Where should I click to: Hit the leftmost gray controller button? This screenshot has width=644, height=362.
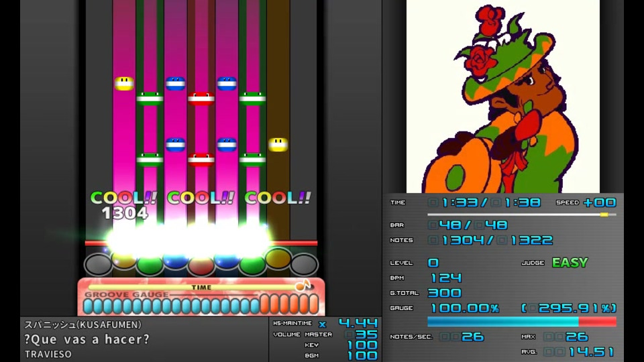(98, 264)
